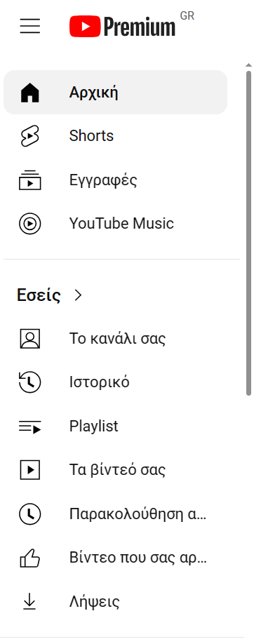The width and height of the screenshot is (254, 644).
Task: Open the Shorts icon
Action: [x=30, y=136]
